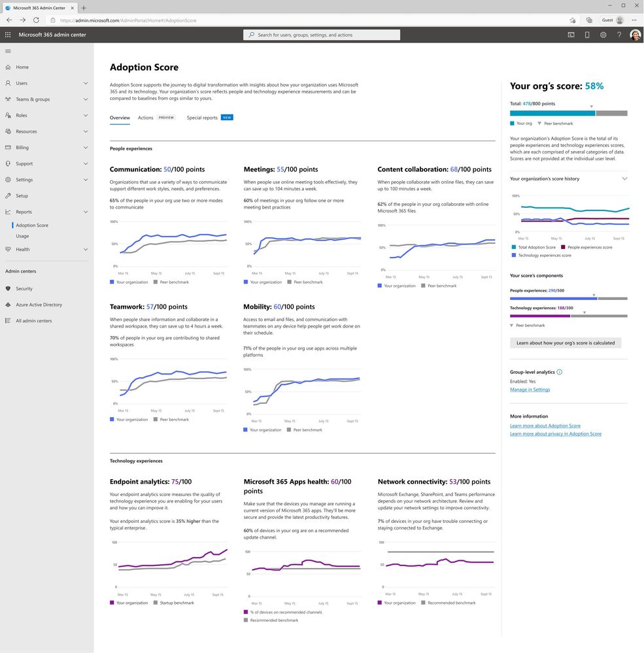
Task: Click the Setup wrench icon
Action: tap(8, 195)
